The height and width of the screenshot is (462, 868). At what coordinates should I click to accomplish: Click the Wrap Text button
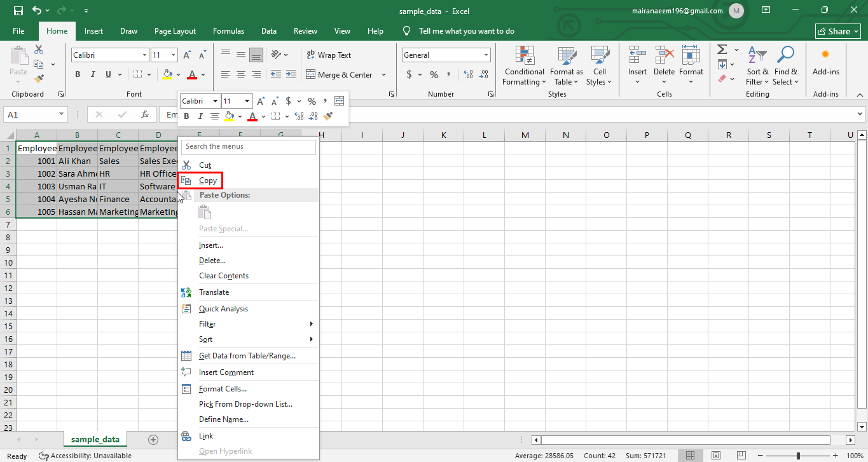pos(329,55)
